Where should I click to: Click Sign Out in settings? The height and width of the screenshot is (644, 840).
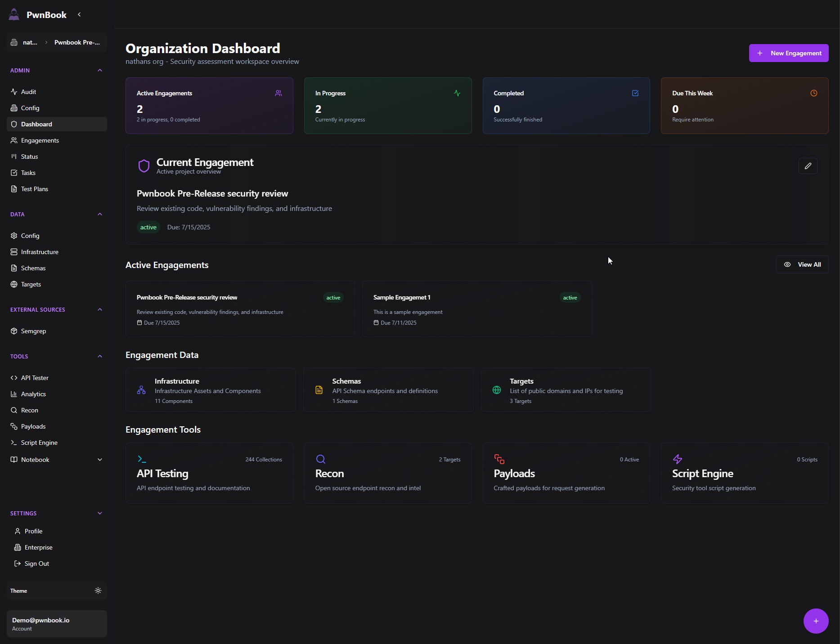(x=36, y=563)
